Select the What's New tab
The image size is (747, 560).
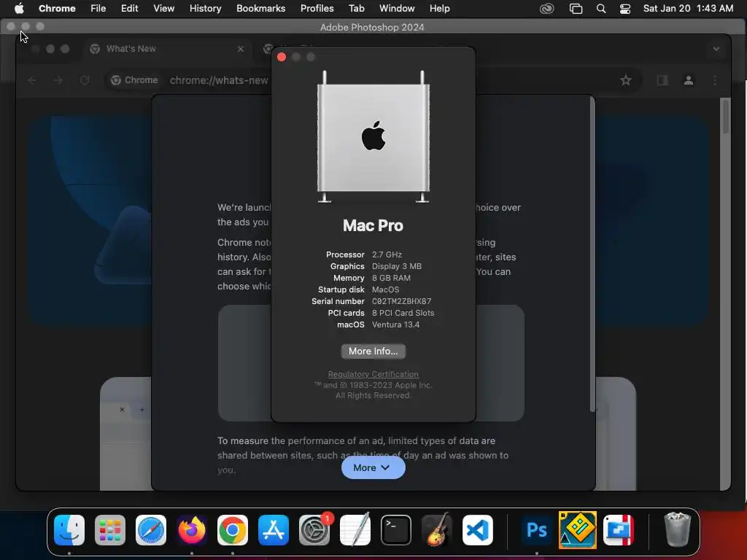[x=167, y=49]
